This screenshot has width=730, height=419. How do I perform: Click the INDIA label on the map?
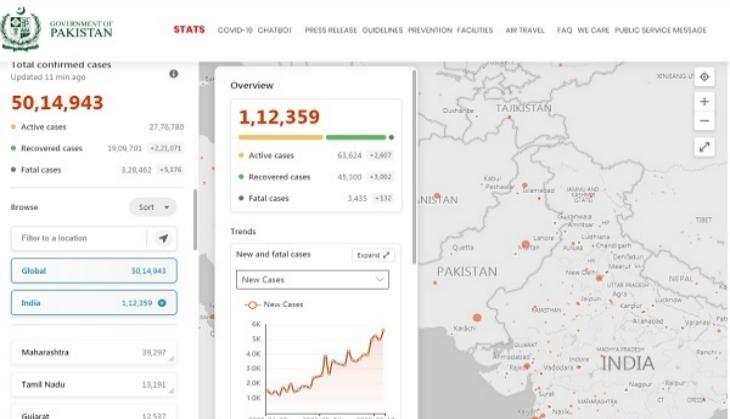pyautogui.click(x=628, y=364)
